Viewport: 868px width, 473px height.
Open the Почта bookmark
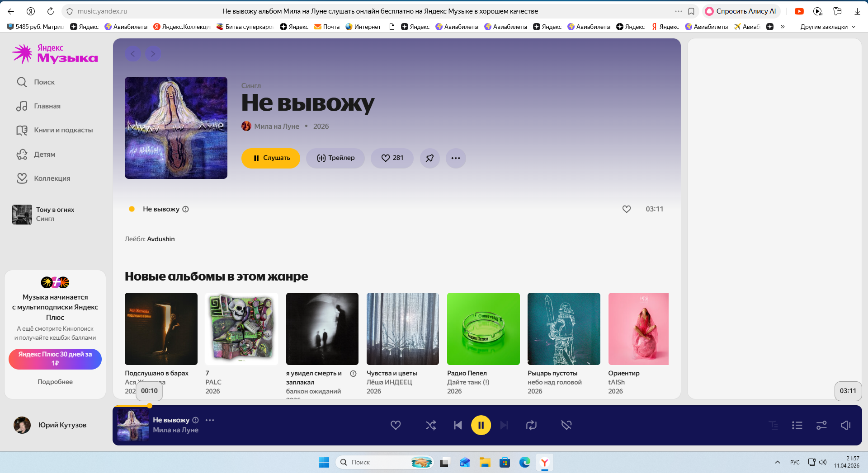(327, 27)
